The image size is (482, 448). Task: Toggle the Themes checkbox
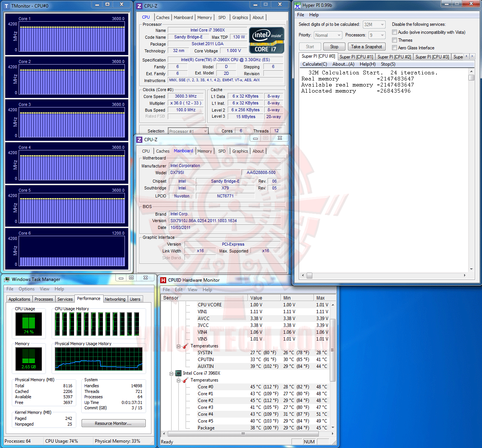pyautogui.click(x=395, y=40)
